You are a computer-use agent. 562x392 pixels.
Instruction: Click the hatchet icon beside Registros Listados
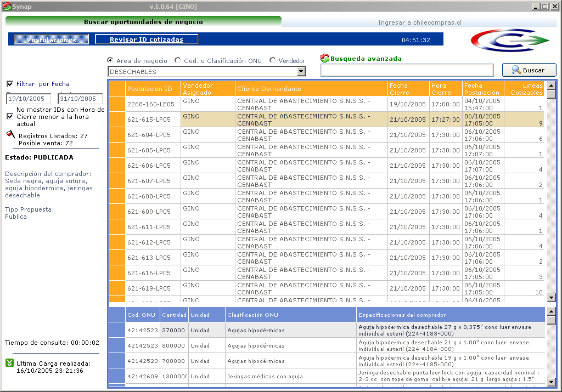tap(10, 135)
